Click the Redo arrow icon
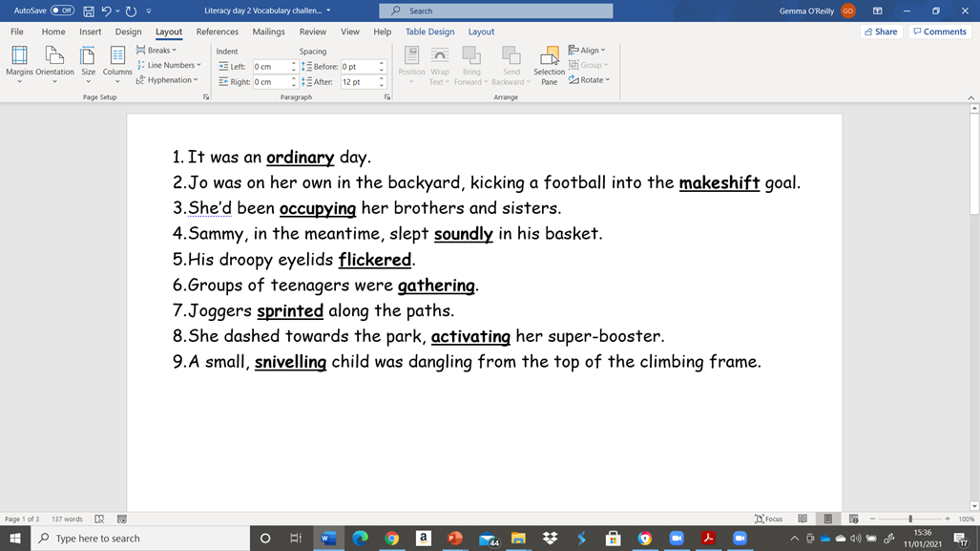This screenshot has width=980, height=551. click(x=131, y=11)
